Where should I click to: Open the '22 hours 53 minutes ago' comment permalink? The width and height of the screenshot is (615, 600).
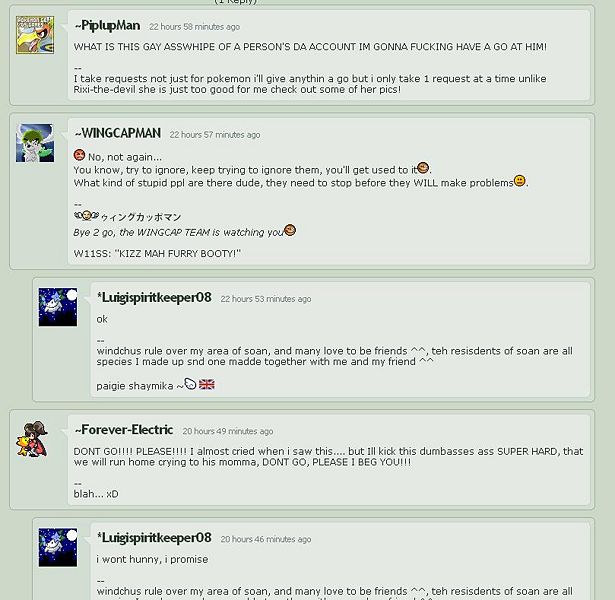(266, 299)
